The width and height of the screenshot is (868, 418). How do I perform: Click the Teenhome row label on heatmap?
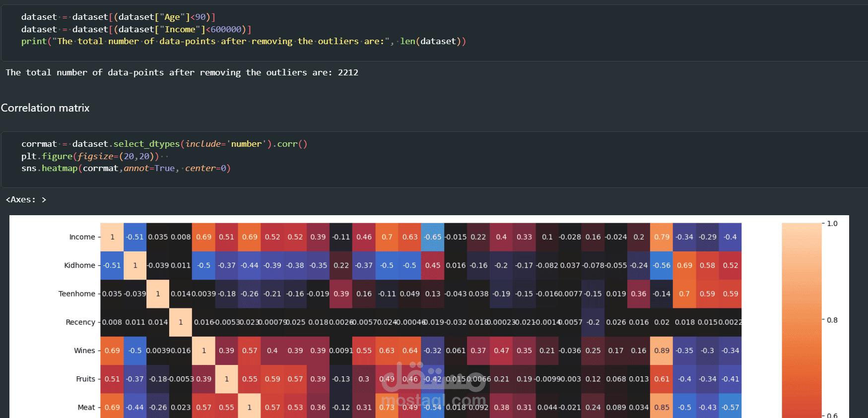[76, 294]
